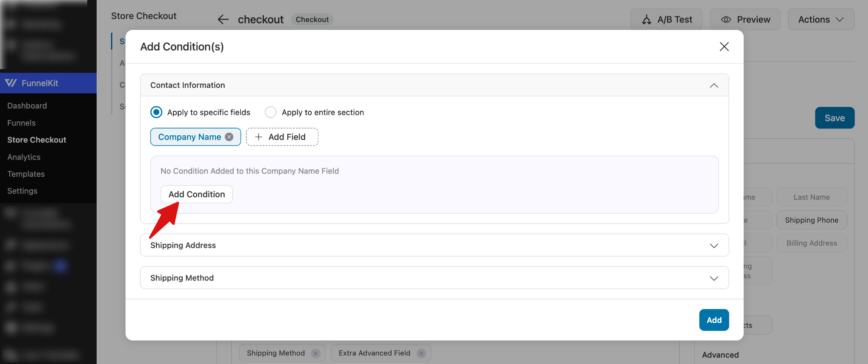868x364 pixels.
Task: Click the checkout page title
Action: click(x=261, y=20)
